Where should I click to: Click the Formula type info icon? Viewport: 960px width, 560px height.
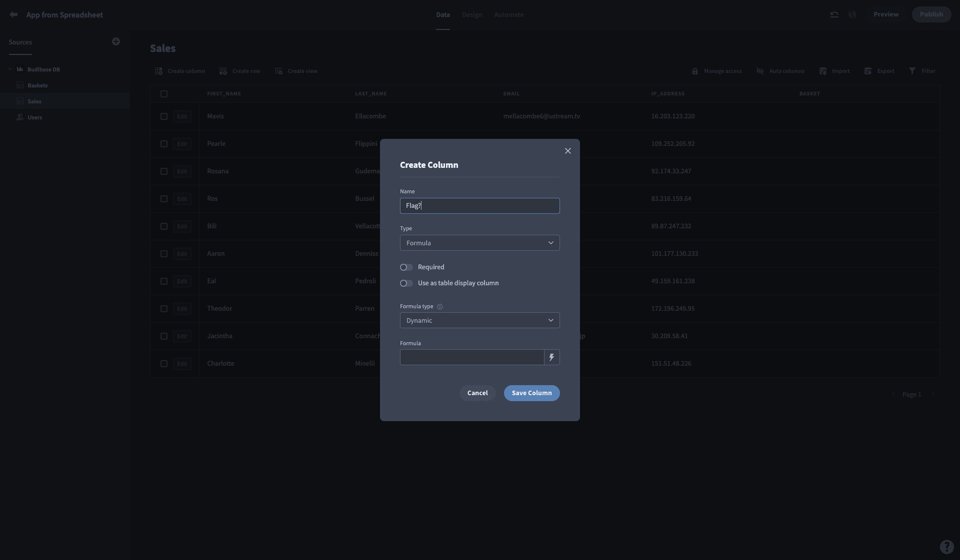(440, 307)
